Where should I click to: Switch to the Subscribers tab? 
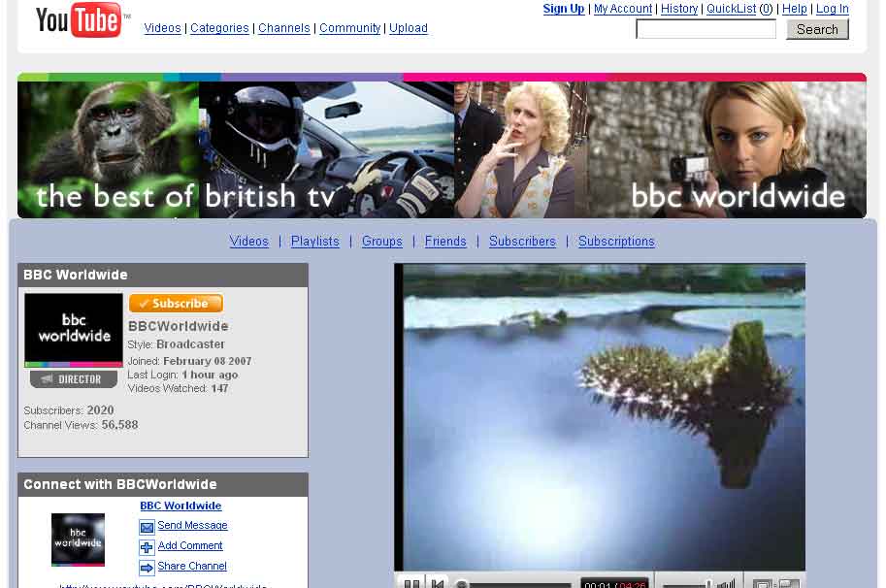[x=522, y=242]
